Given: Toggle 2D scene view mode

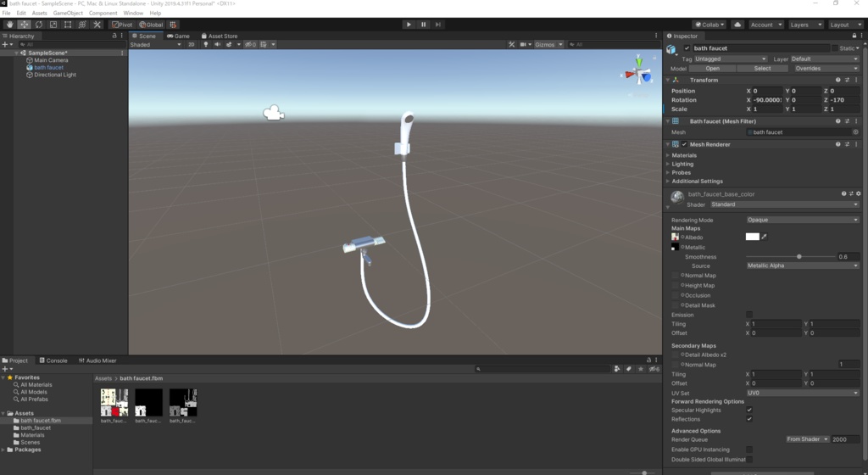Looking at the screenshot, I should pyautogui.click(x=191, y=44).
